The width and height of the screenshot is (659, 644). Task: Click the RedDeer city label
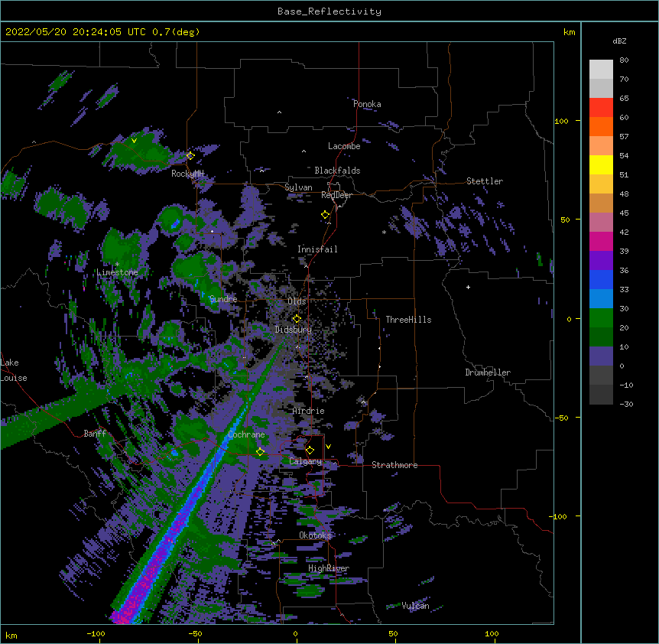[x=336, y=195]
